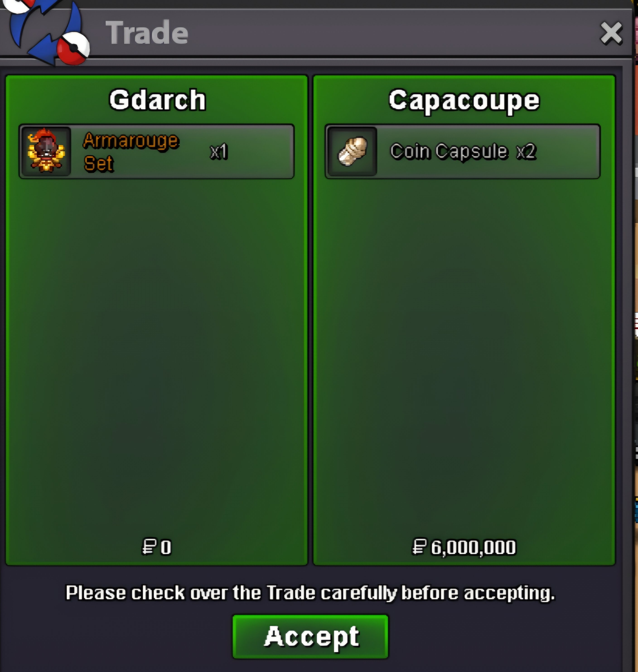Select the Armarouge Set item name
The image size is (638, 672).
131,152
